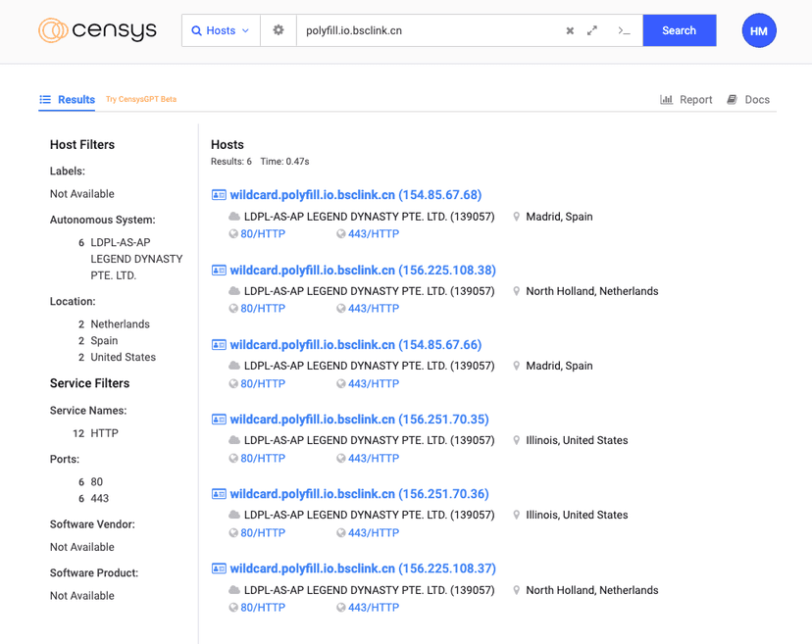Clear the search query with X icon
The width and height of the screenshot is (812, 644).
570,30
